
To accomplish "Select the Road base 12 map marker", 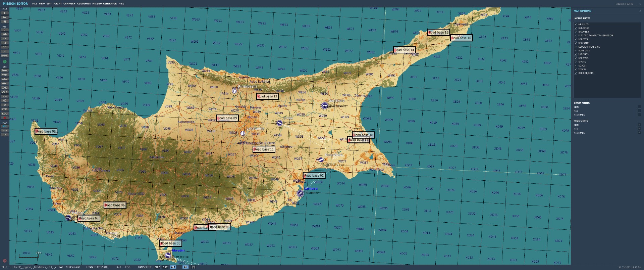I will (x=267, y=96).
